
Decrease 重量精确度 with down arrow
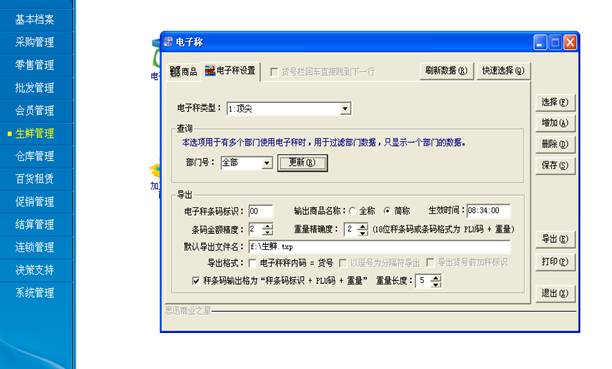(x=363, y=233)
